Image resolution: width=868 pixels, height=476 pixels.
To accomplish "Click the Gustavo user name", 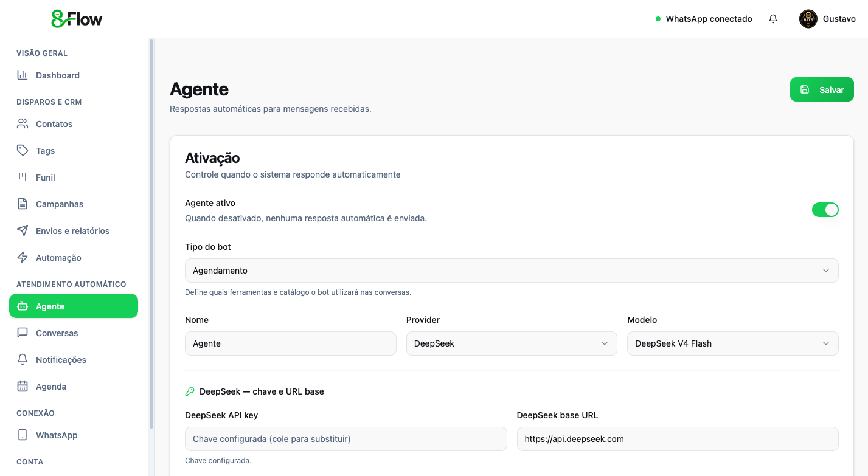I will point(839,19).
